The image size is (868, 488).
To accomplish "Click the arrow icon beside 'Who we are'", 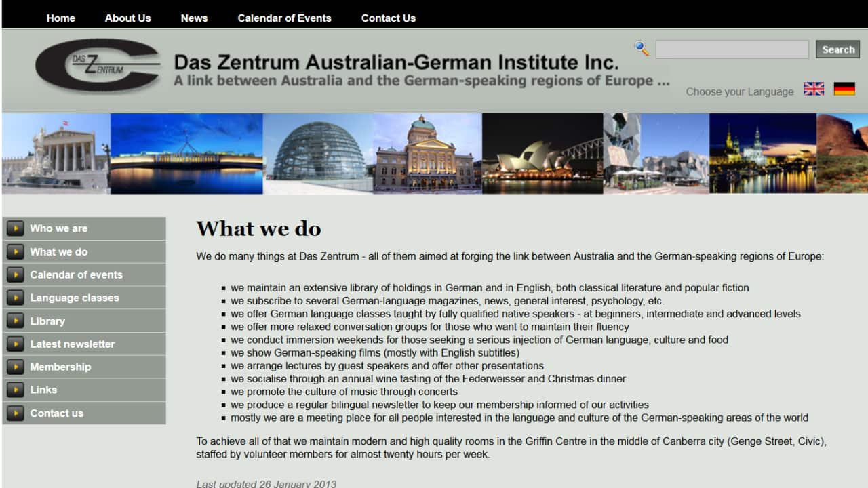I will click(x=15, y=228).
